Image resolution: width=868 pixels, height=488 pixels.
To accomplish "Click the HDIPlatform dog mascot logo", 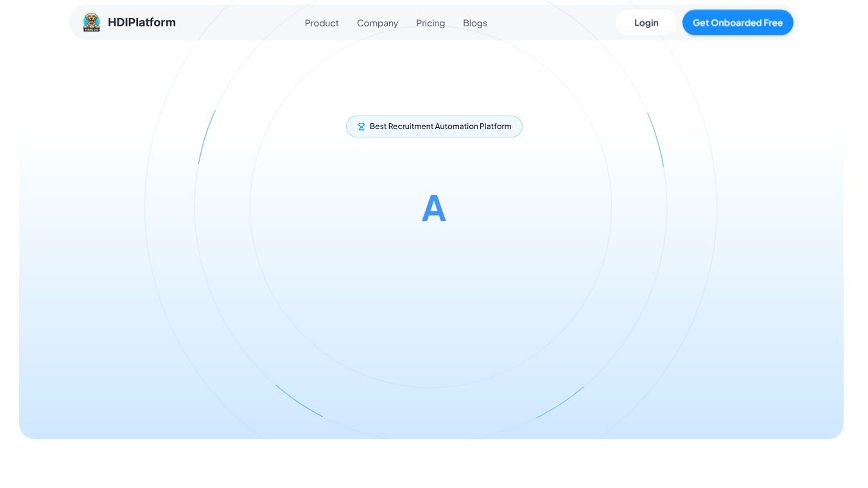I will (x=92, y=22).
